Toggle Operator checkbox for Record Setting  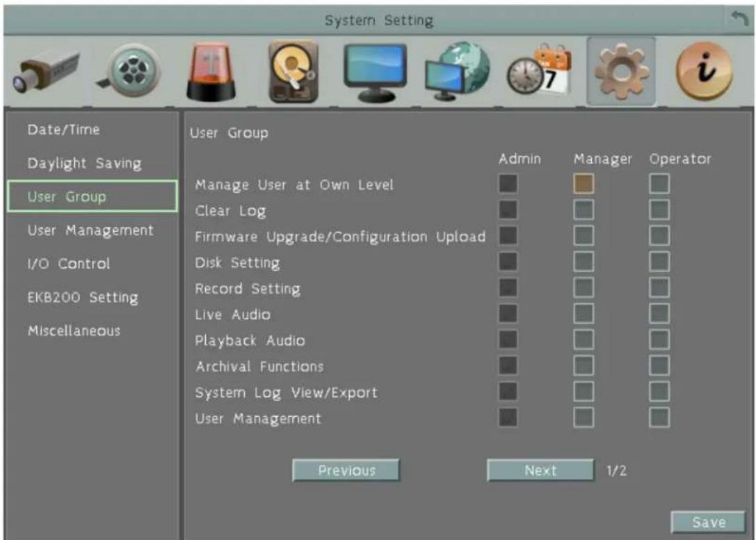[x=659, y=287]
